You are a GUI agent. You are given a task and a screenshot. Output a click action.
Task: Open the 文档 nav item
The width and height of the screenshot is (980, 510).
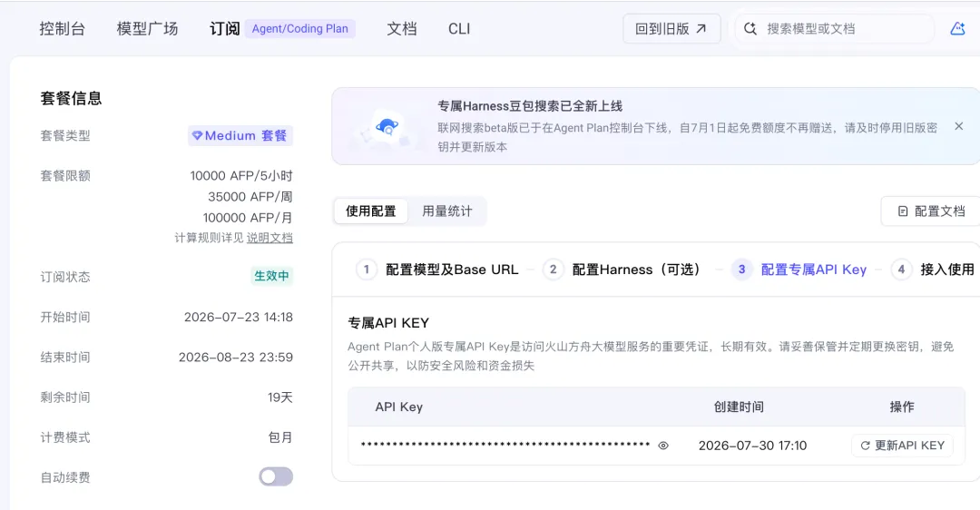point(401,29)
